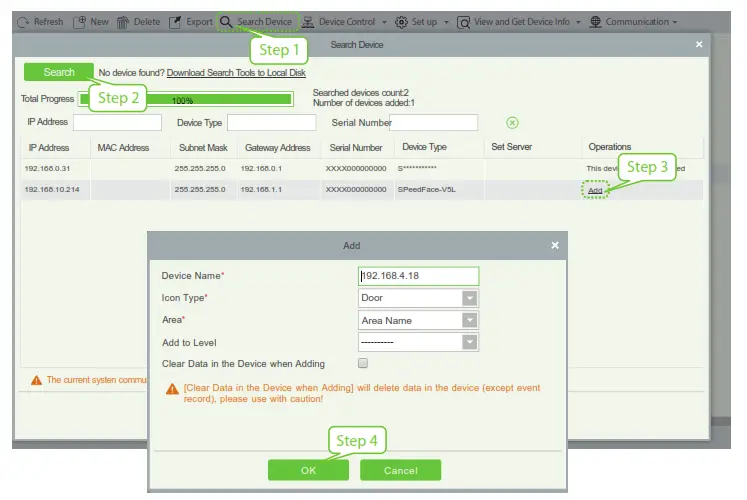Image resolution: width=747 pixels, height=500 pixels.
Task: Click the warning icon beside current system message
Action: (36, 380)
